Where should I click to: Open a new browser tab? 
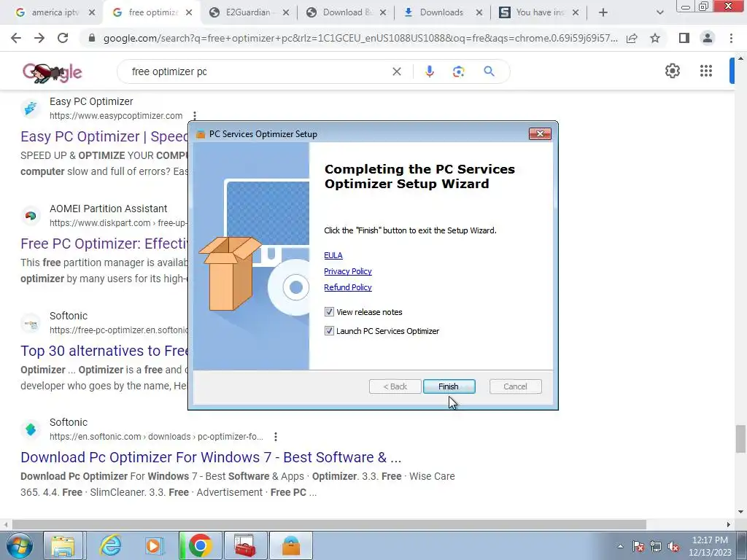(x=603, y=12)
